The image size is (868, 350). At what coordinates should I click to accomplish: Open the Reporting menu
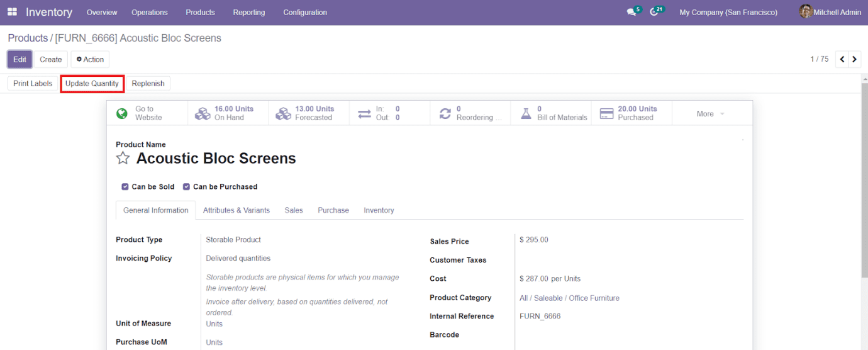(248, 13)
